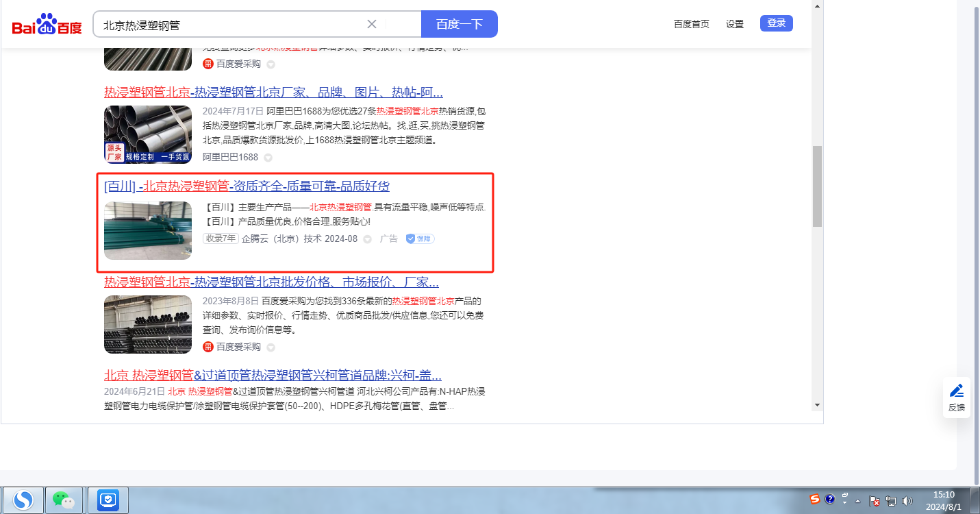Click the green pipes thumbnail in the 百川 result
This screenshot has width=980, height=514.
[148, 230]
